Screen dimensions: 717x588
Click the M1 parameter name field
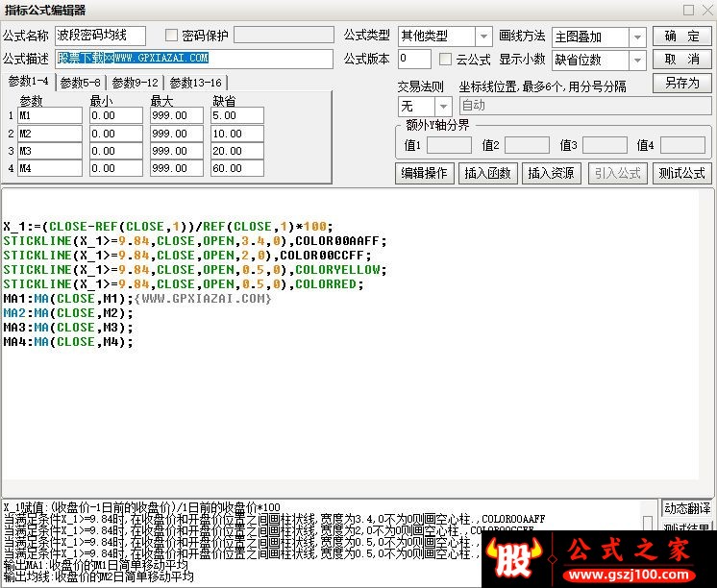point(50,115)
